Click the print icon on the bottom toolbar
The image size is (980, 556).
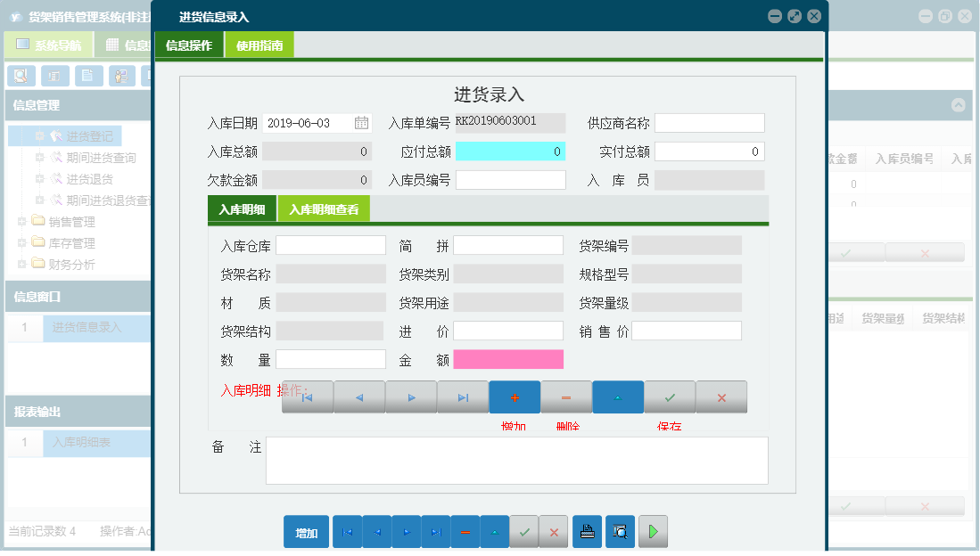pos(586,531)
